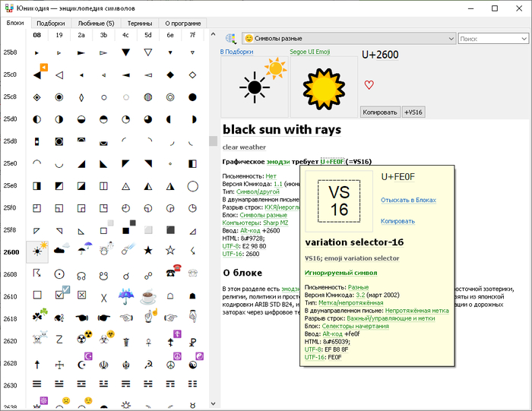Screen dimensions: 532x411
Task: Open the Любимые (5) tab
Action: (94, 24)
